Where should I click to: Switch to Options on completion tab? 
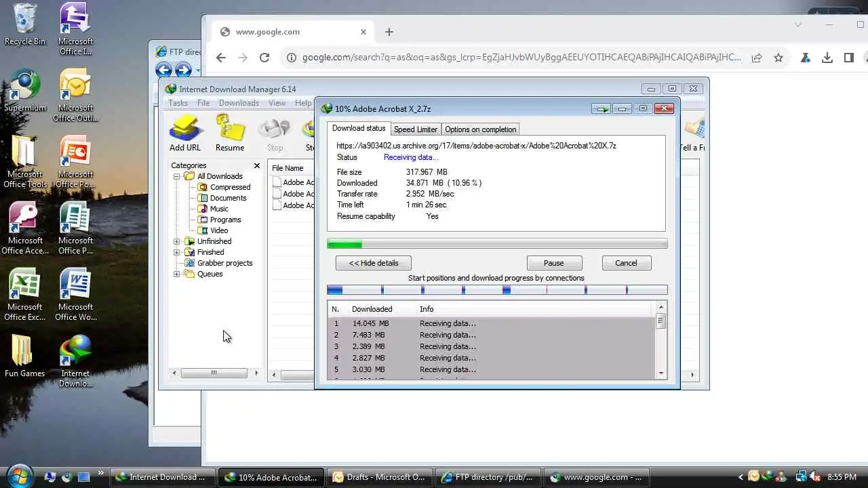click(481, 129)
